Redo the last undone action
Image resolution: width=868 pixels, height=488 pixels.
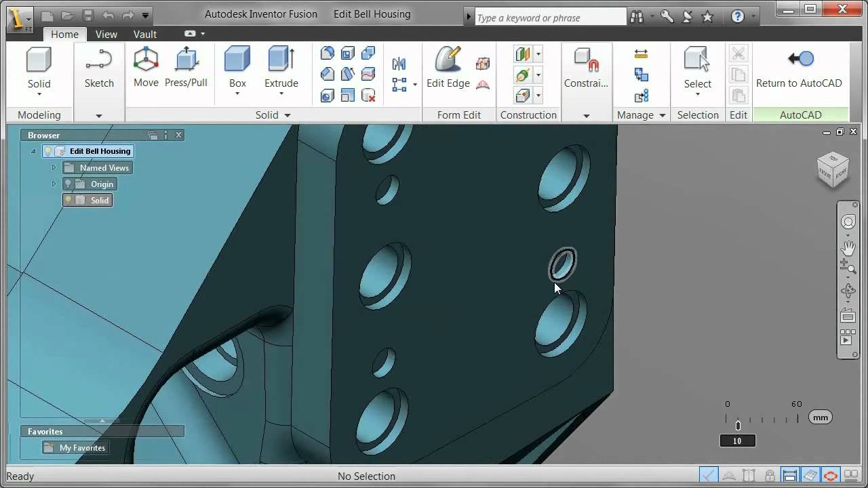(x=128, y=15)
